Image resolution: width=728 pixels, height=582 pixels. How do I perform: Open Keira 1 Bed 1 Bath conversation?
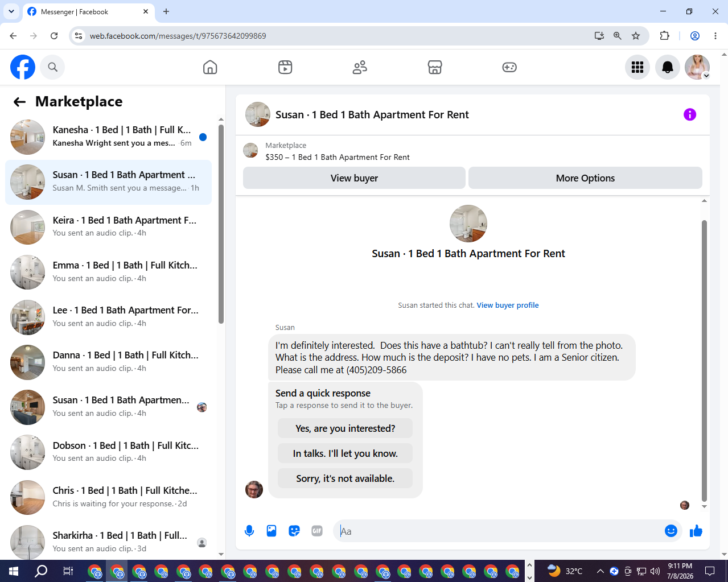[108, 226]
